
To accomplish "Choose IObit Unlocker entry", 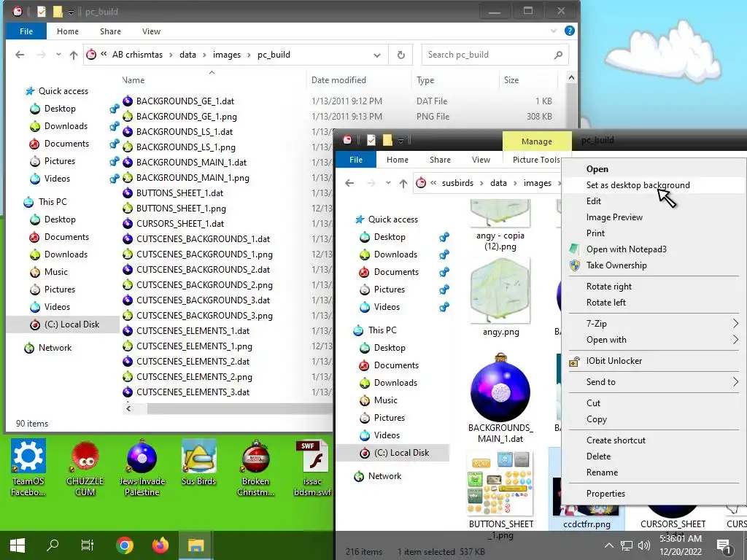I will (x=655, y=361).
